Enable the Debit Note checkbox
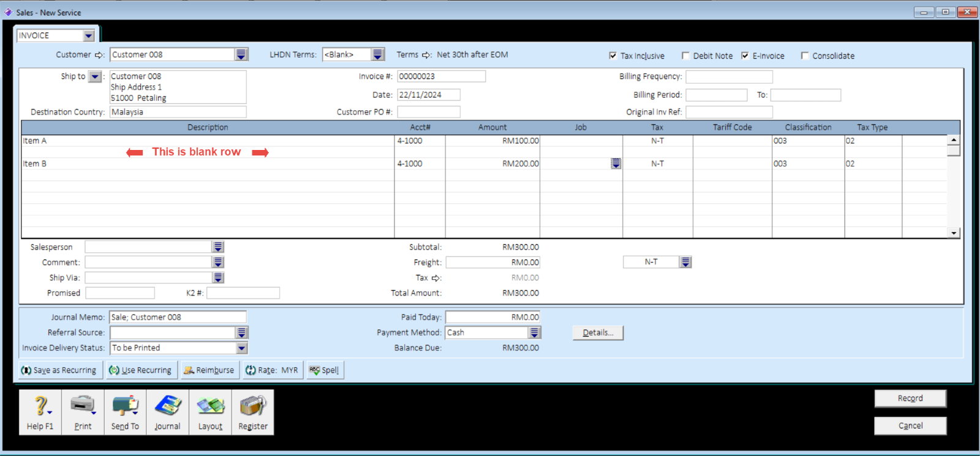This screenshot has width=980, height=456. (685, 56)
